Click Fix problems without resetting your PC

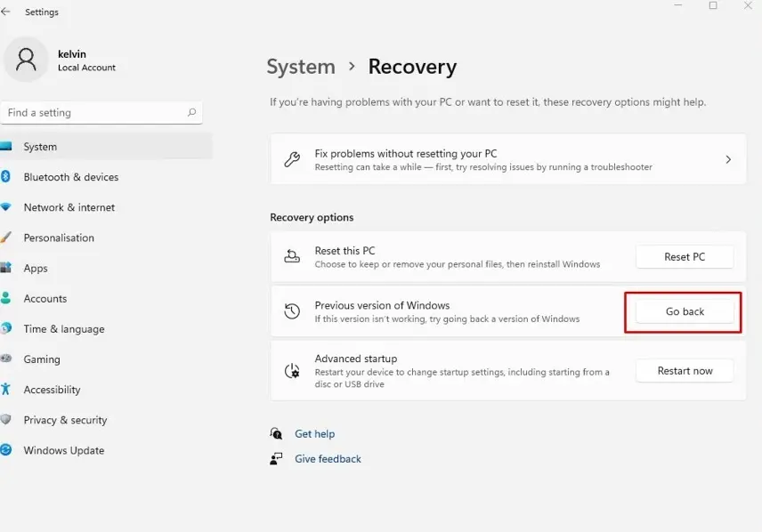[x=507, y=159]
